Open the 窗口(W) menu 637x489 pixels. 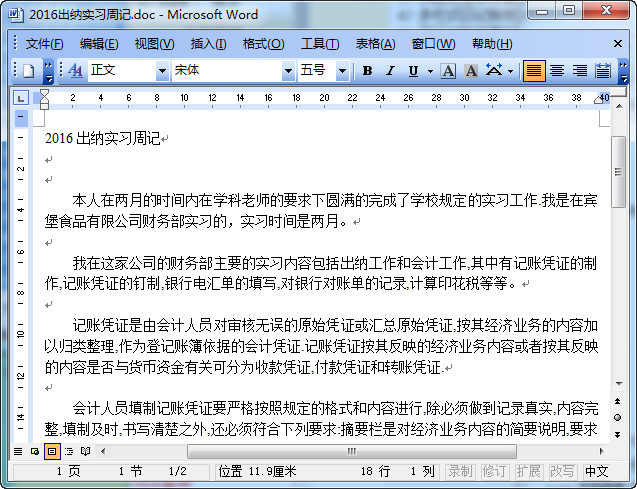433,43
